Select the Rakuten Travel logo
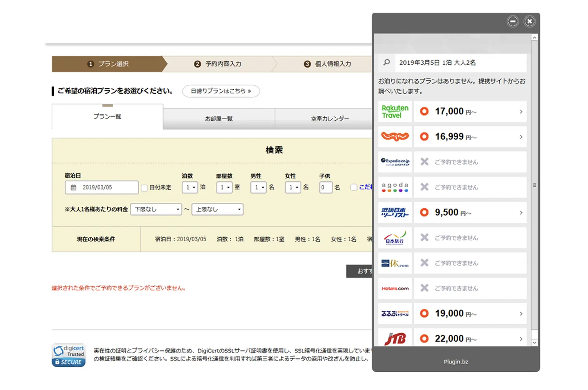 (395, 111)
